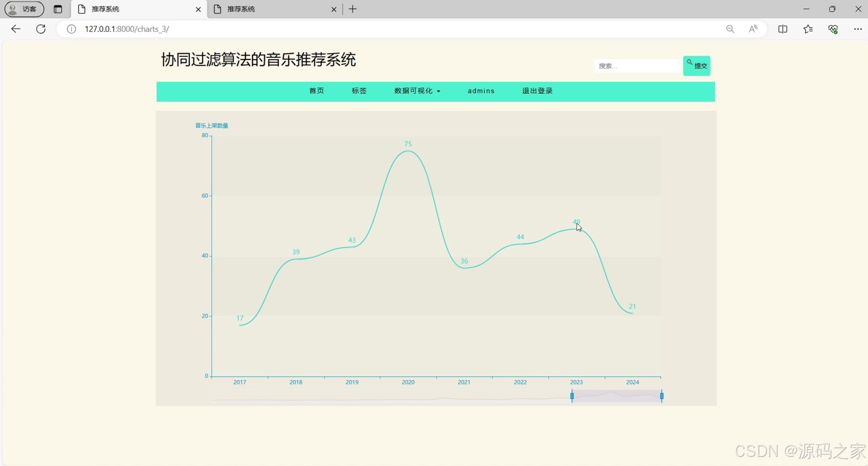Open browser essentials heart icon
The height and width of the screenshot is (466, 868).
[833, 29]
